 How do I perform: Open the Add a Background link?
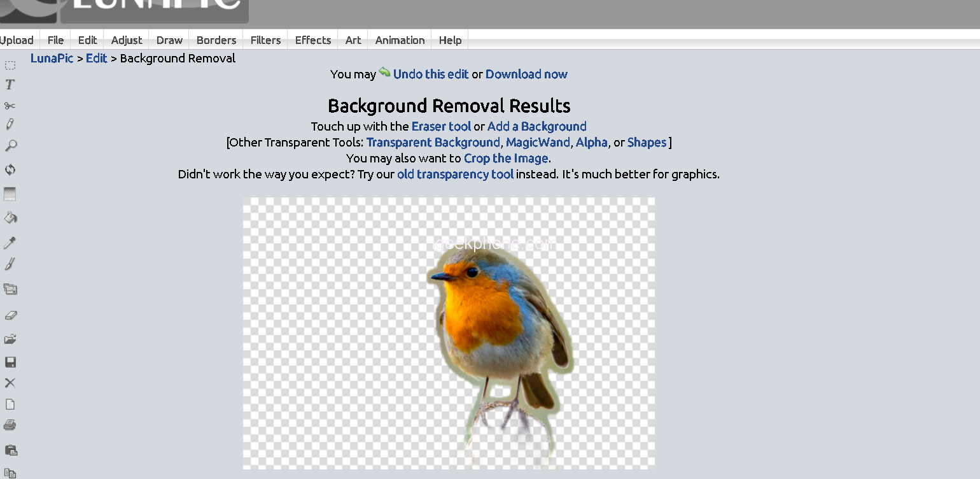pyautogui.click(x=536, y=126)
